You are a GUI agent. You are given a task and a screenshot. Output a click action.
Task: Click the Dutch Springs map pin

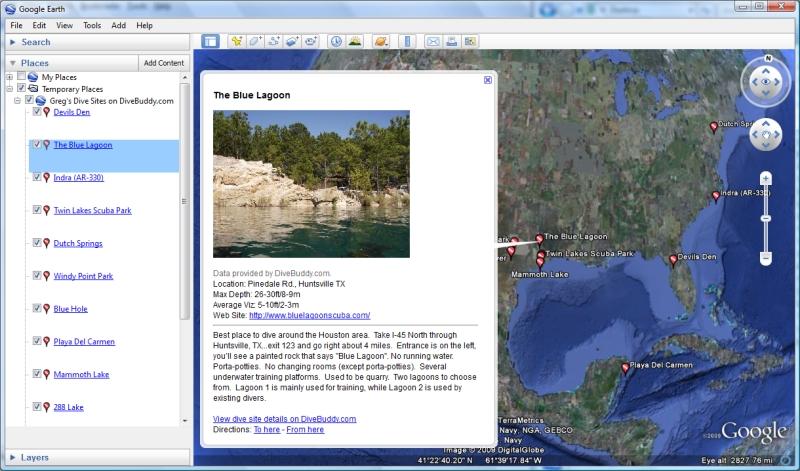click(714, 127)
